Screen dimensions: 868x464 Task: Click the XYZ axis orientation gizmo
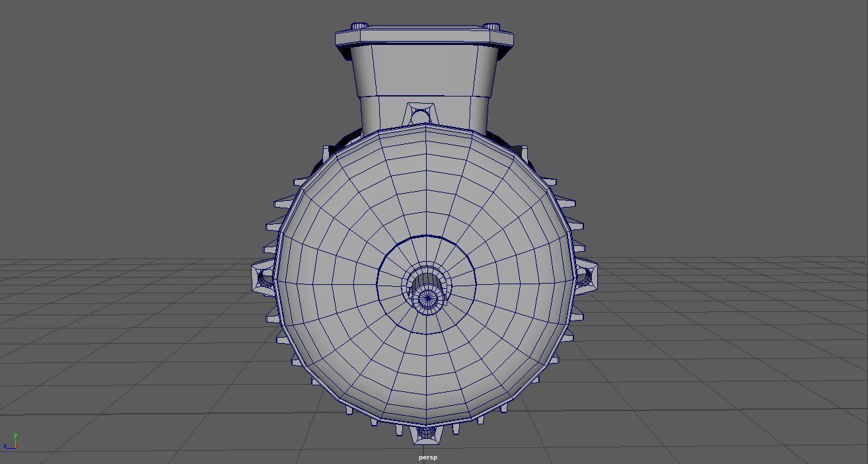click(11, 442)
